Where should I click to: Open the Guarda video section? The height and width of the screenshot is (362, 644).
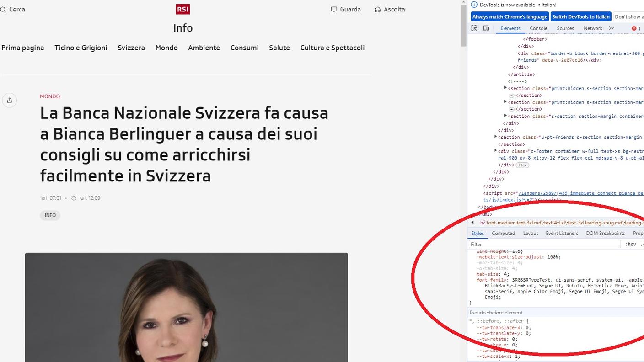point(346,9)
